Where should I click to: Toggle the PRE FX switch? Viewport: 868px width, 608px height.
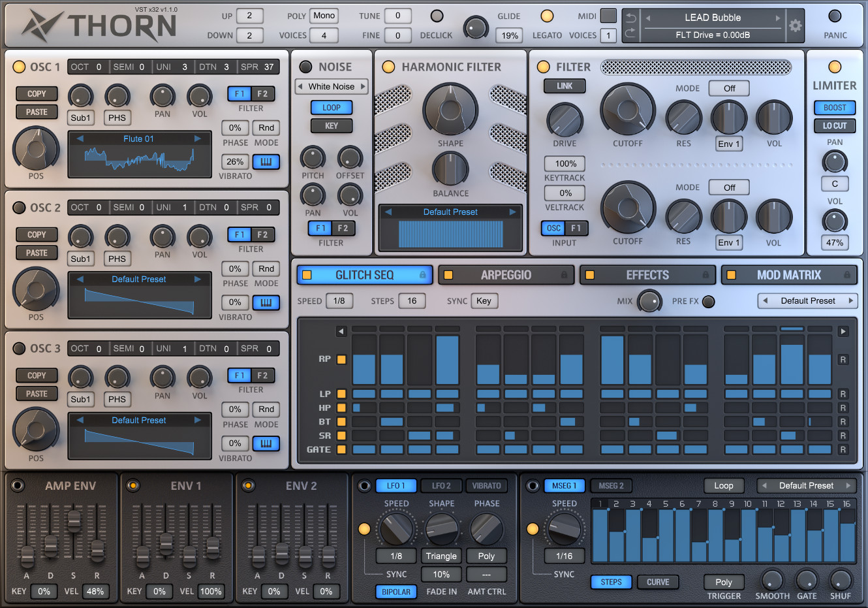coord(709,301)
